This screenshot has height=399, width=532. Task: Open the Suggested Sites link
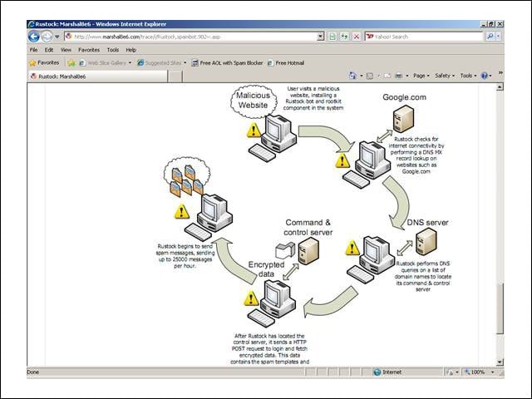tap(159, 63)
